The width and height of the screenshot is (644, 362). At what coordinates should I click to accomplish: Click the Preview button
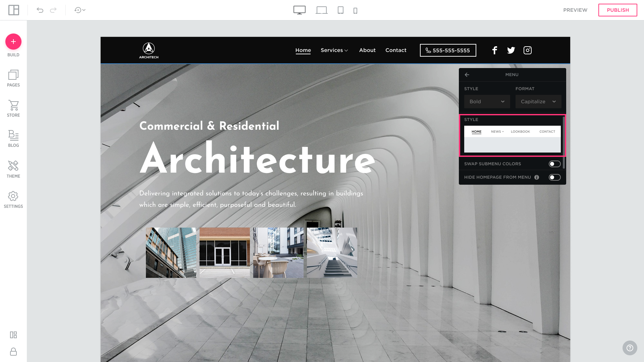coord(575,10)
